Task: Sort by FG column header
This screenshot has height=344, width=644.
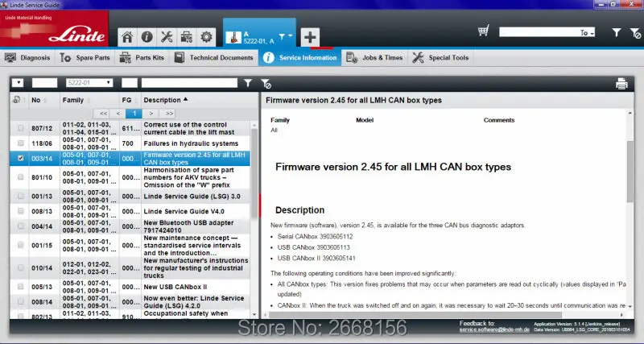Action: pyautogui.click(x=126, y=100)
